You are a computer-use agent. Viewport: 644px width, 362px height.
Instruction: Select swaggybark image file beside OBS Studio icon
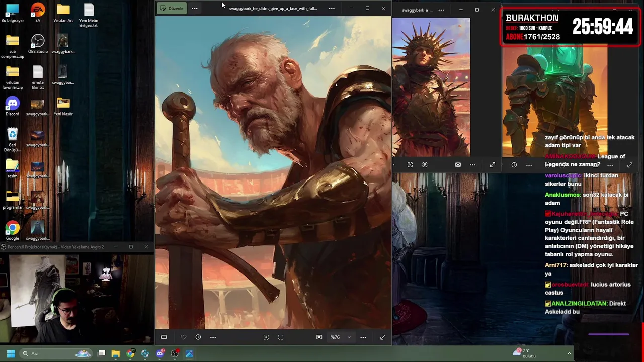pyautogui.click(x=63, y=44)
